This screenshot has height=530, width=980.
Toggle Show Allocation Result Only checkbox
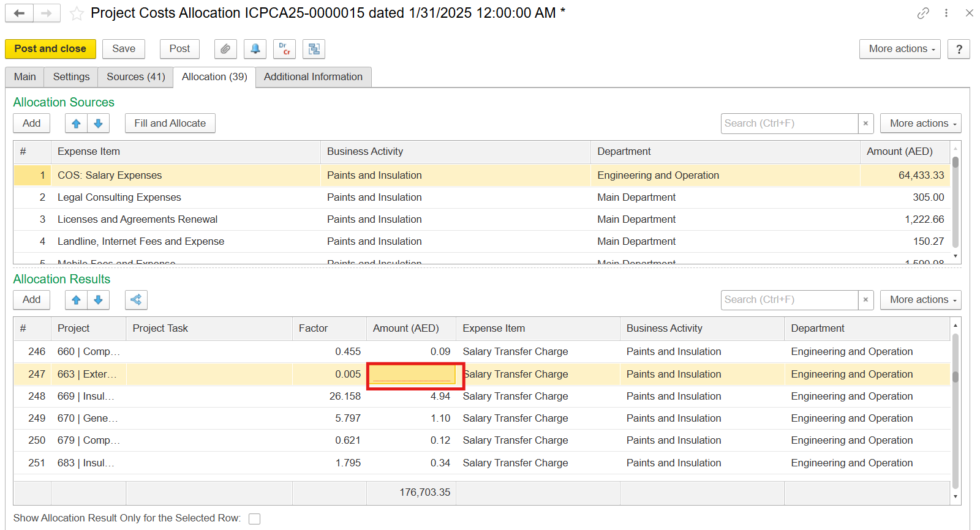coord(255,519)
